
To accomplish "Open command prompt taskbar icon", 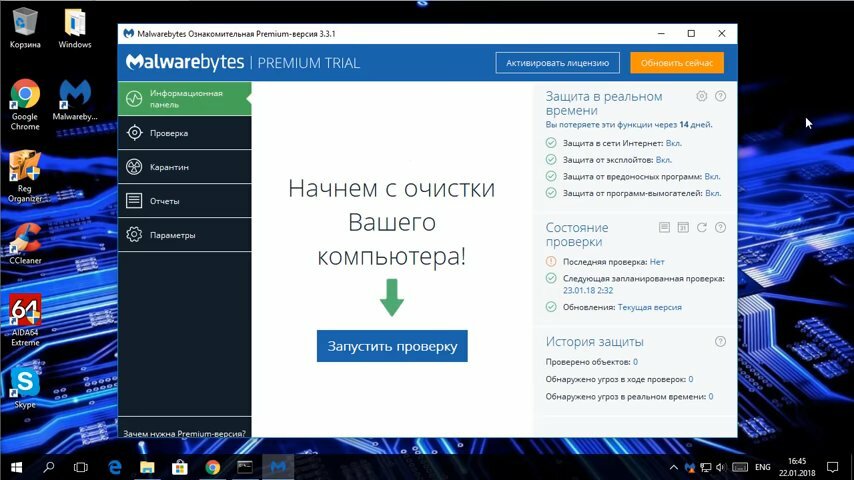I will point(245,467).
